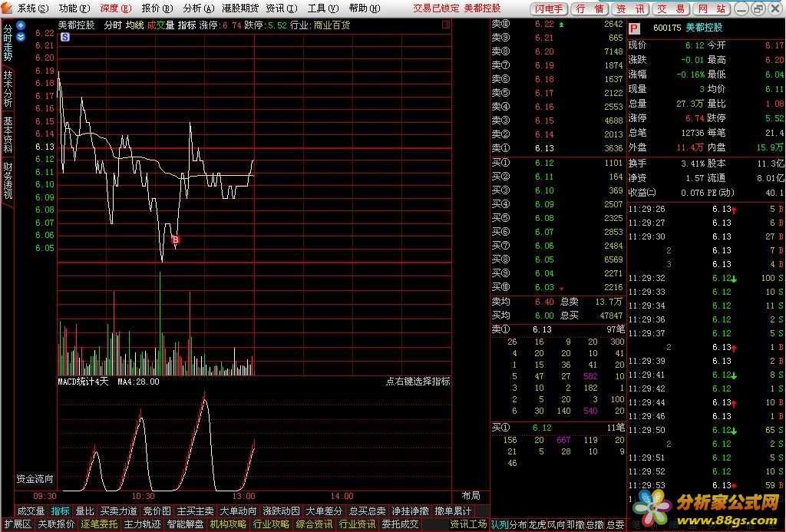This screenshot has width=786, height=532.
Task: Select the 买卖力道 tab
Action: 118,511
